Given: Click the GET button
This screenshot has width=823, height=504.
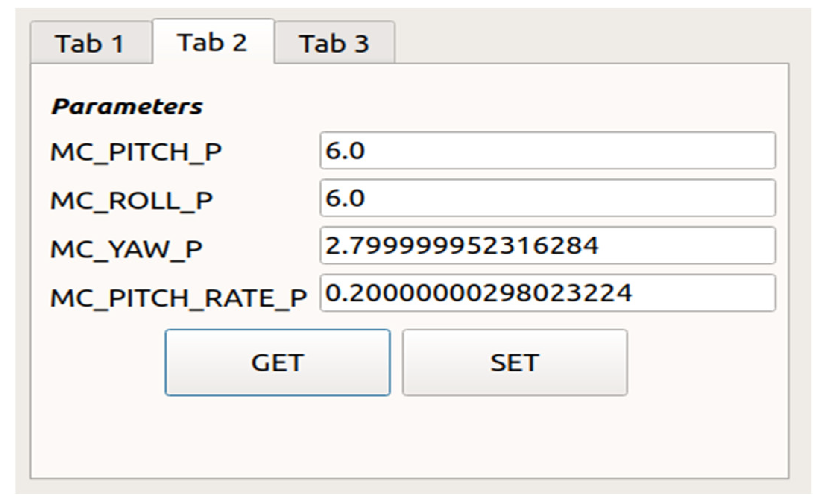Looking at the screenshot, I should point(278,362).
